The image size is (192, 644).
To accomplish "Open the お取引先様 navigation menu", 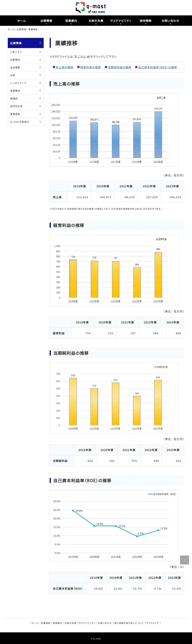I will coord(96,21).
